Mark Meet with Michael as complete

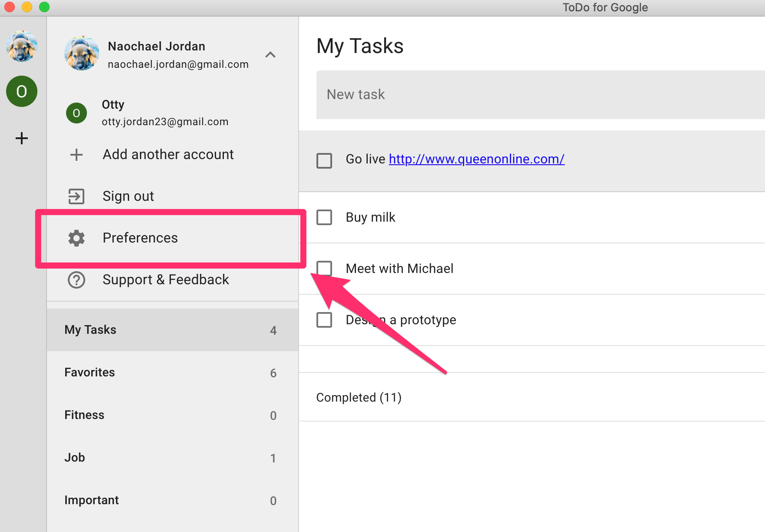click(x=324, y=268)
